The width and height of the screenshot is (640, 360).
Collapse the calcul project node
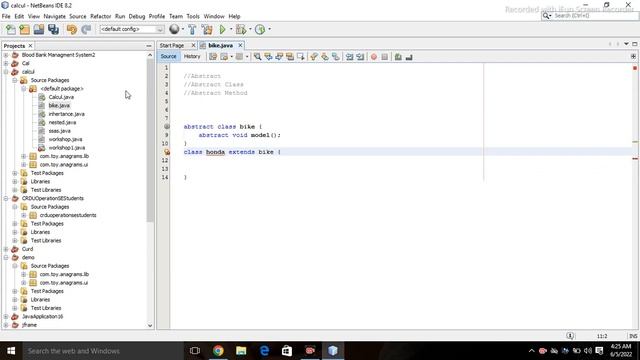click(6, 72)
